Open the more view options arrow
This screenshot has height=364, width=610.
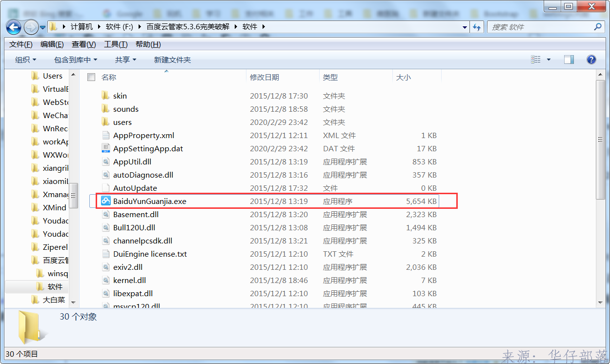[549, 60]
